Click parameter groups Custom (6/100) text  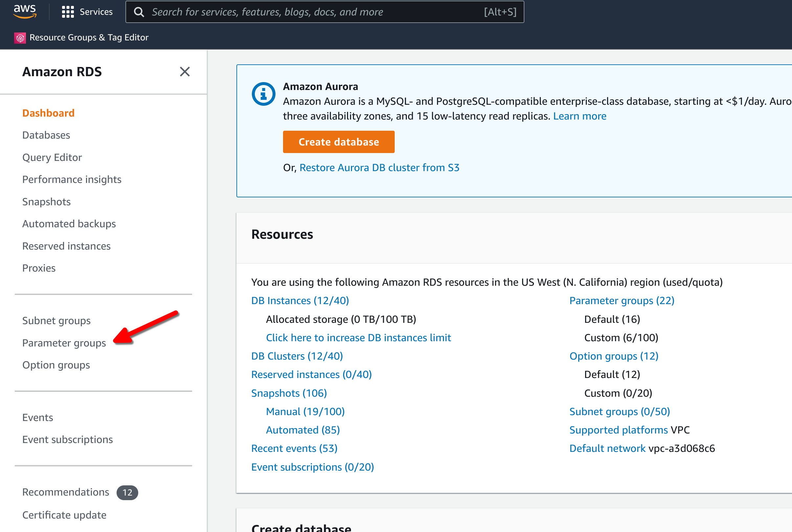pyautogui.click(x=621, y=338)
